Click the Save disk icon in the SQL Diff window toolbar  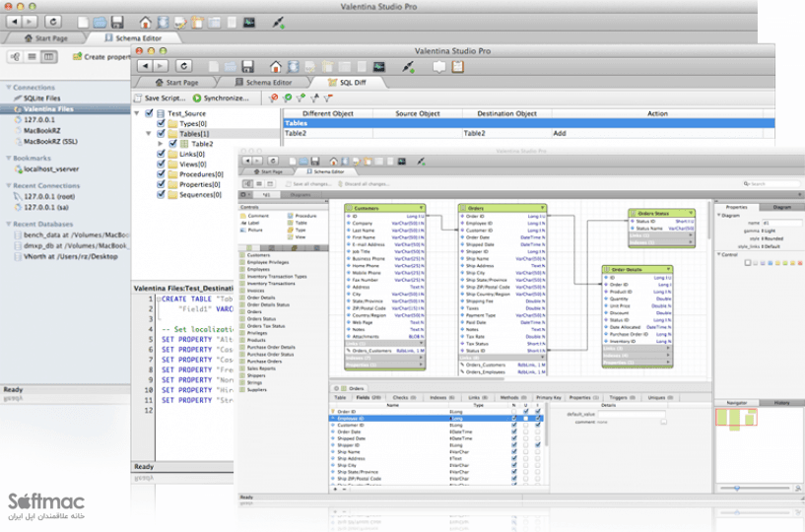(x=248, y=67)
